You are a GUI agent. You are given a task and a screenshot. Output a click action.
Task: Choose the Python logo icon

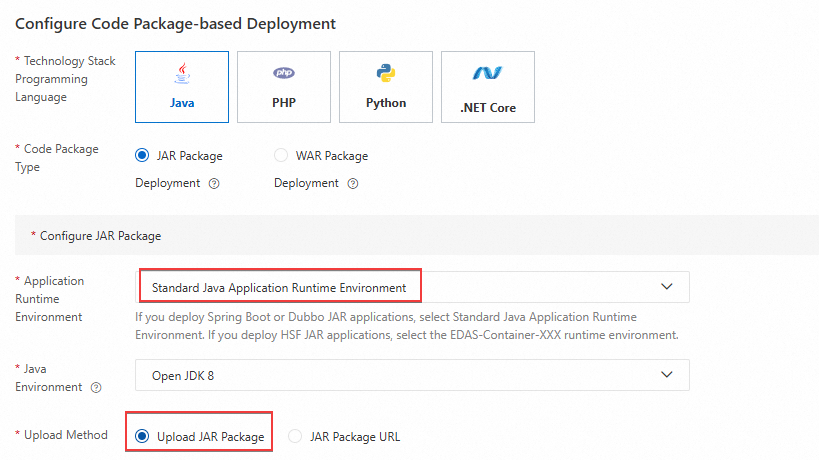click(x=386, y=73)
